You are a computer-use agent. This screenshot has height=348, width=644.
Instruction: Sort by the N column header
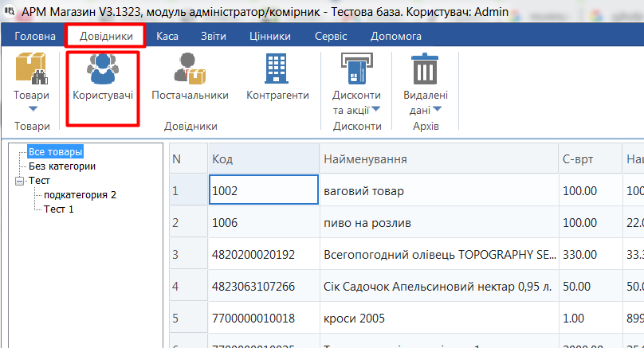(x=189, y=158)
